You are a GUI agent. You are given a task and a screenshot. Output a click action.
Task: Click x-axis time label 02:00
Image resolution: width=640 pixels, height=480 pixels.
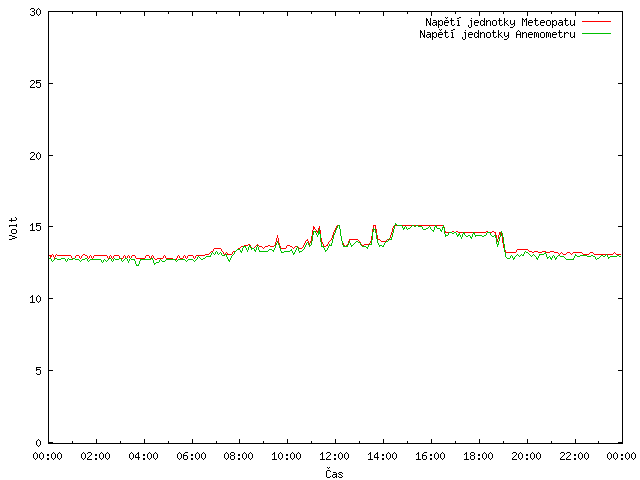click(x=96, y=456)
